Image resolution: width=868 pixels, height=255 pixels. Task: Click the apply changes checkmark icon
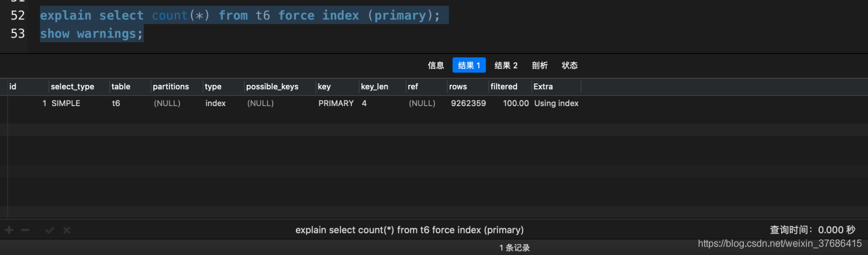[x=50, y=230]
